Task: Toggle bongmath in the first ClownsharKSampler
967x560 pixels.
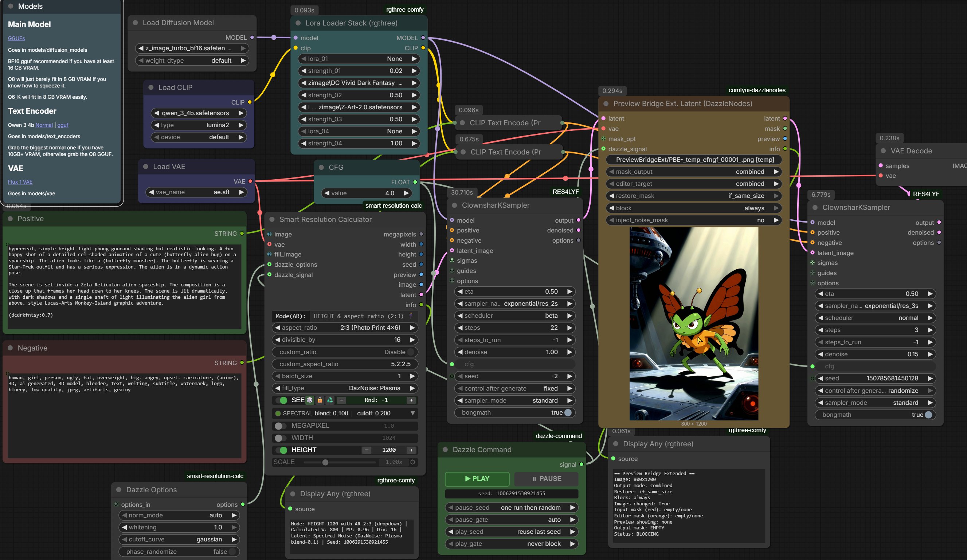Action: pyautogui.click(x=568, y=412)
